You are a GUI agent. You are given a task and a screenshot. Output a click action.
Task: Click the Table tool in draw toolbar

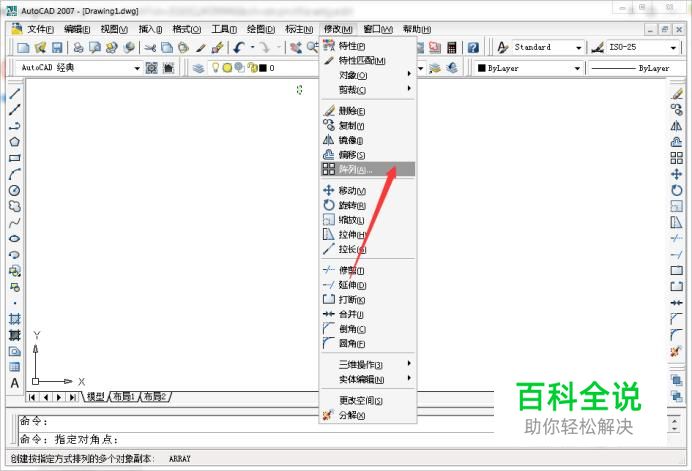pos(15,367)
